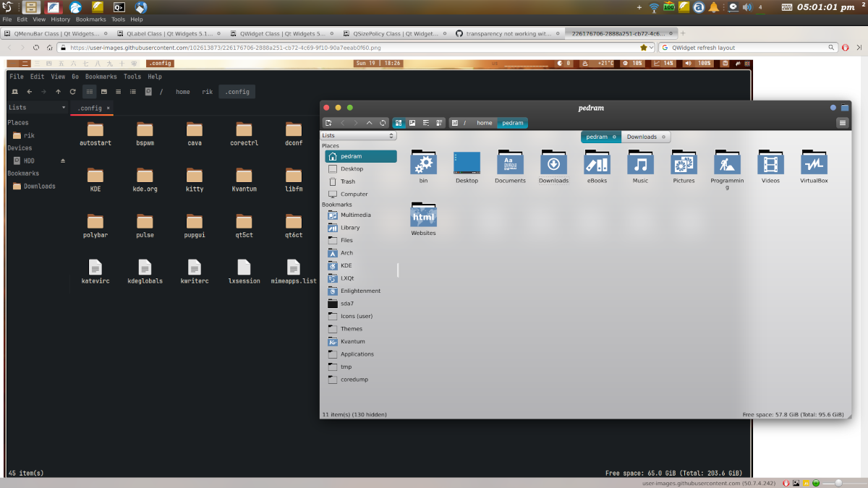
Task: Open the Lists dropdown in the .config sidebar
Action: click(x=36, y=106)
